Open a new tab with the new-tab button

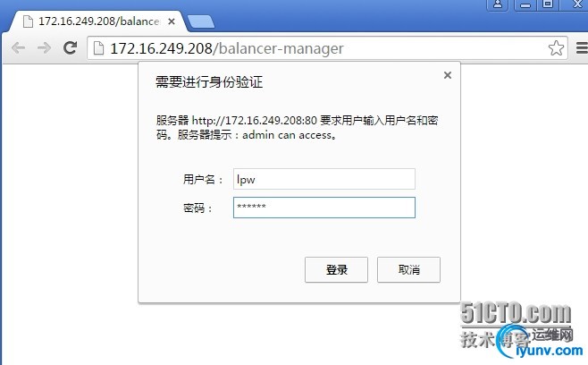(x=201, y=21)
